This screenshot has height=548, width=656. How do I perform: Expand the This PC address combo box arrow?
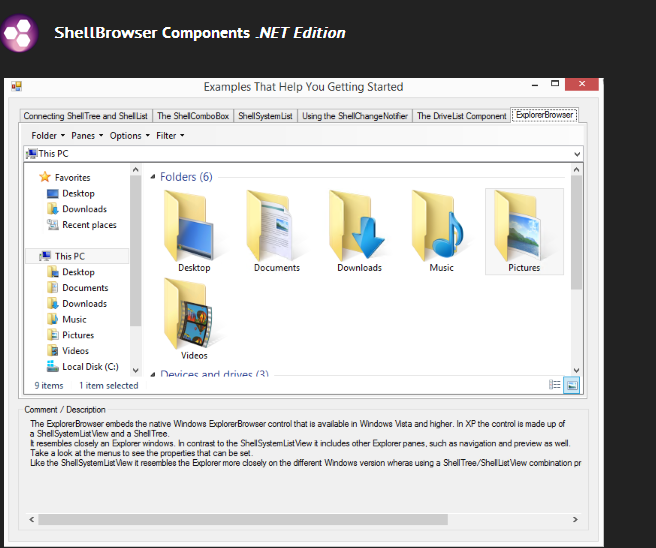(577, 154)
